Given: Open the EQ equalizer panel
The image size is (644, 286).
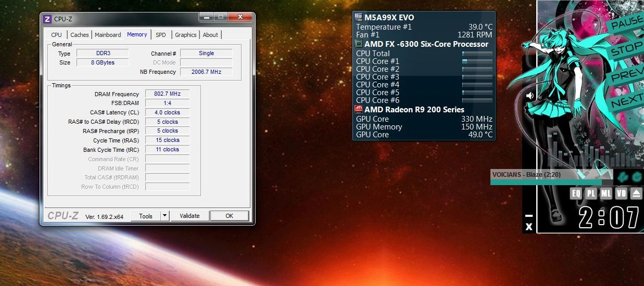Looking at the screenshot, I should 576,193.
